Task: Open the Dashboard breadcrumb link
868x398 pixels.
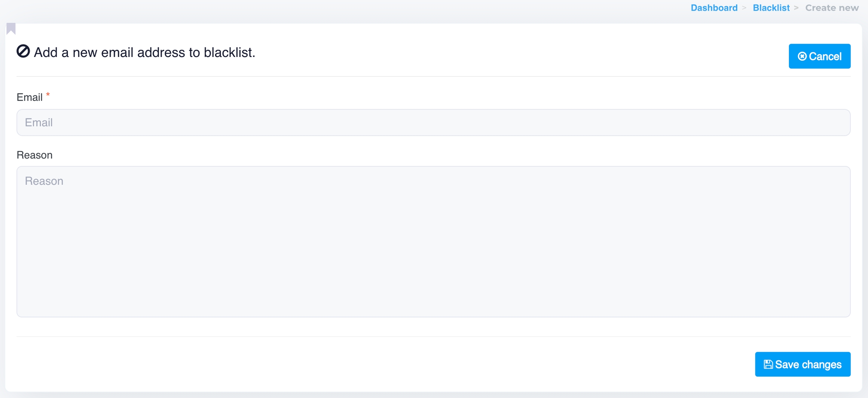Action: 714,8
